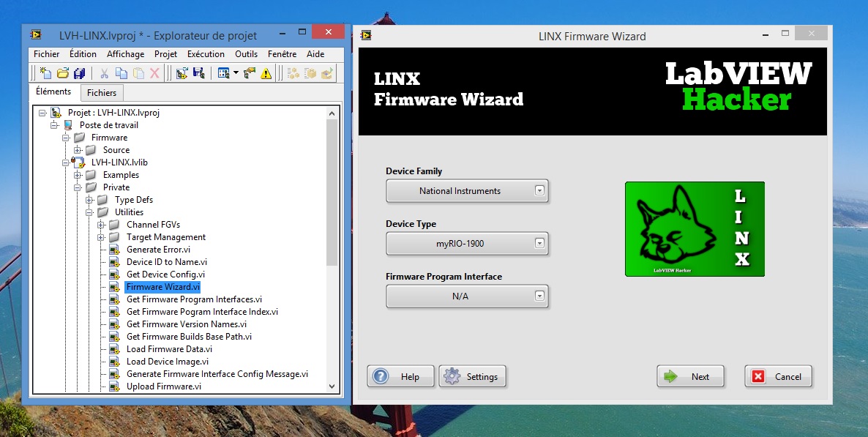
Task: Click the Save All toolbar icon
Action: [80, 72]
